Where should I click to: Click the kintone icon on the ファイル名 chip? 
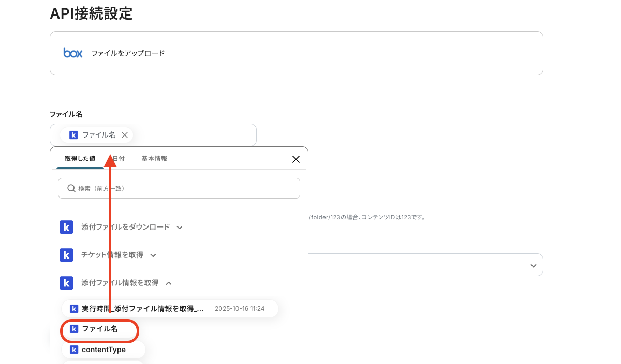(x=73, y=134)
